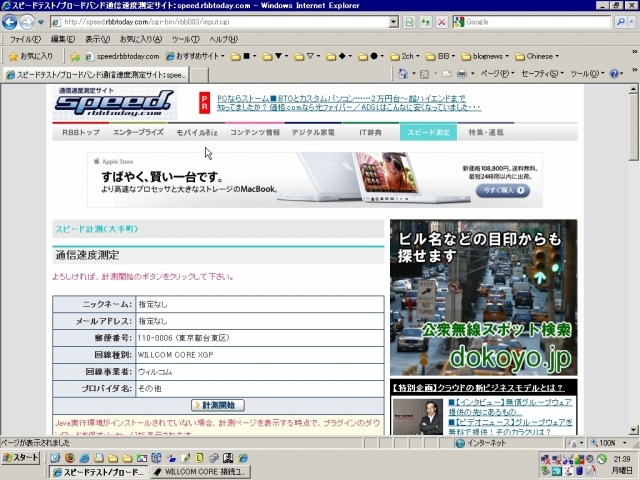Viewport: 640px width, 480px height.
Task: Open the セーフティ(S) command bar menu
Action: [542, 74]
